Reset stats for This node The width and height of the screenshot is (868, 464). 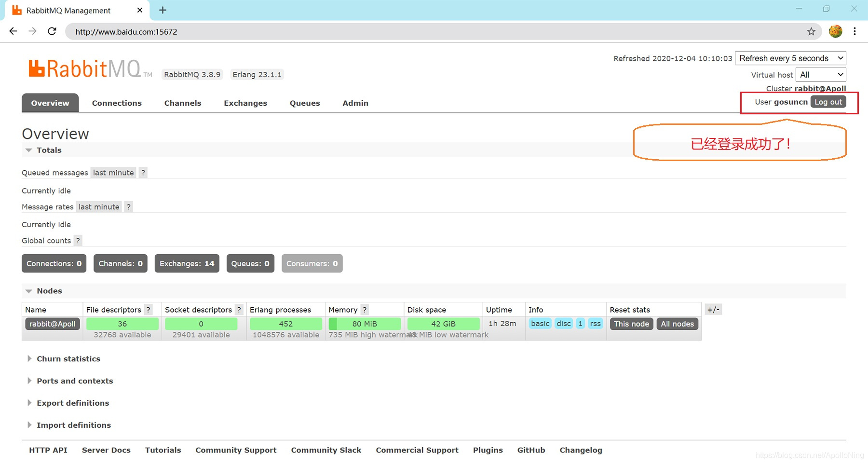(631, 324)
